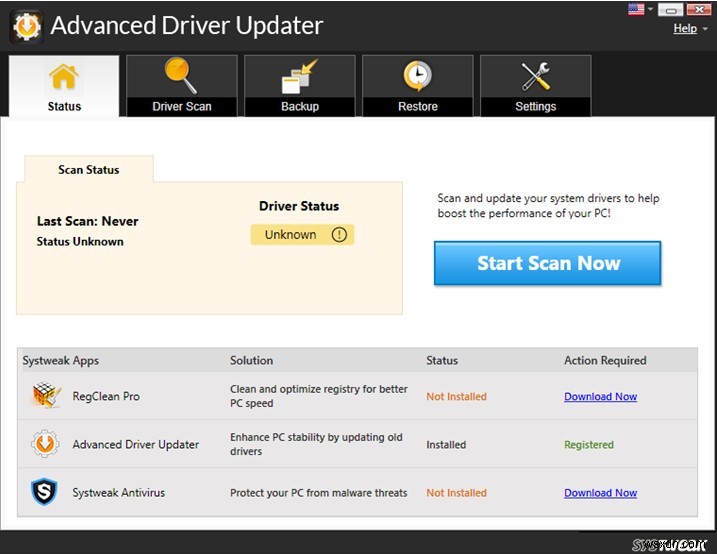This screenshot has width=717, height=554.
Task: Click the US flag language icon
Action: tap(636, 9)
